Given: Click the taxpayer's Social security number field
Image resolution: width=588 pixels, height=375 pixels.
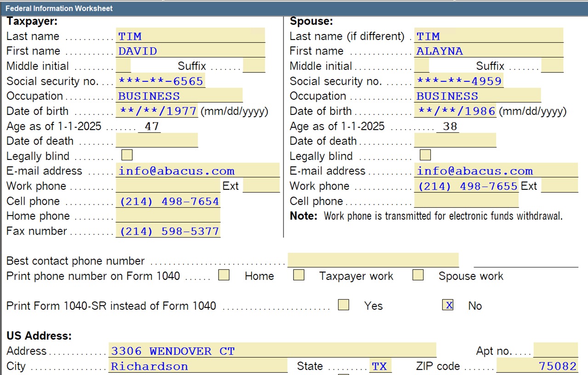Looking at the screenshot, I should coord(160,81).
